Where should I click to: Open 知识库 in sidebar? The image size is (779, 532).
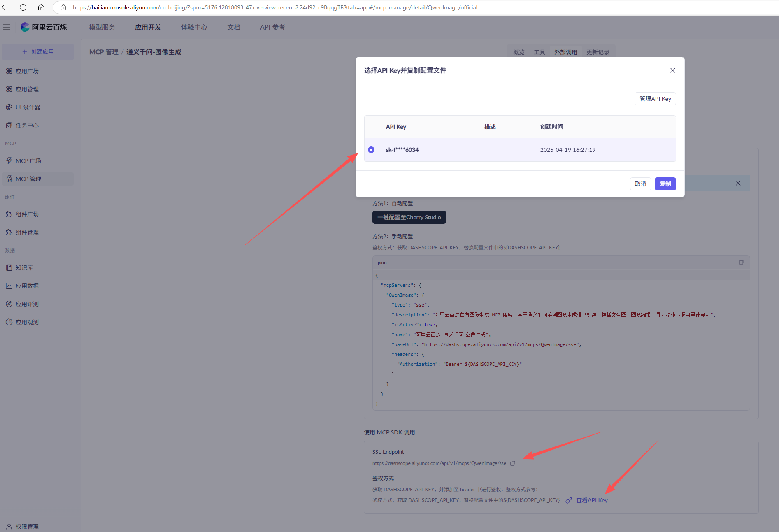24,268
